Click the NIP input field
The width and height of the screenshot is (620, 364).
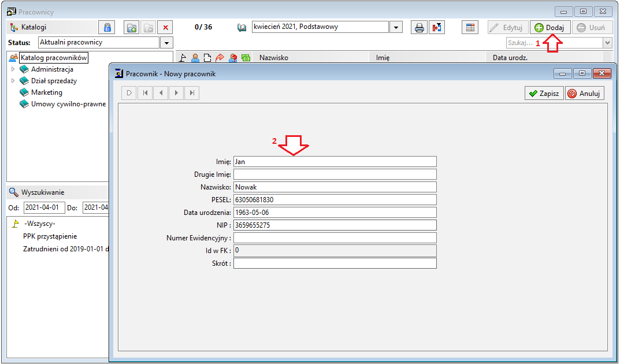coord(335,225)
